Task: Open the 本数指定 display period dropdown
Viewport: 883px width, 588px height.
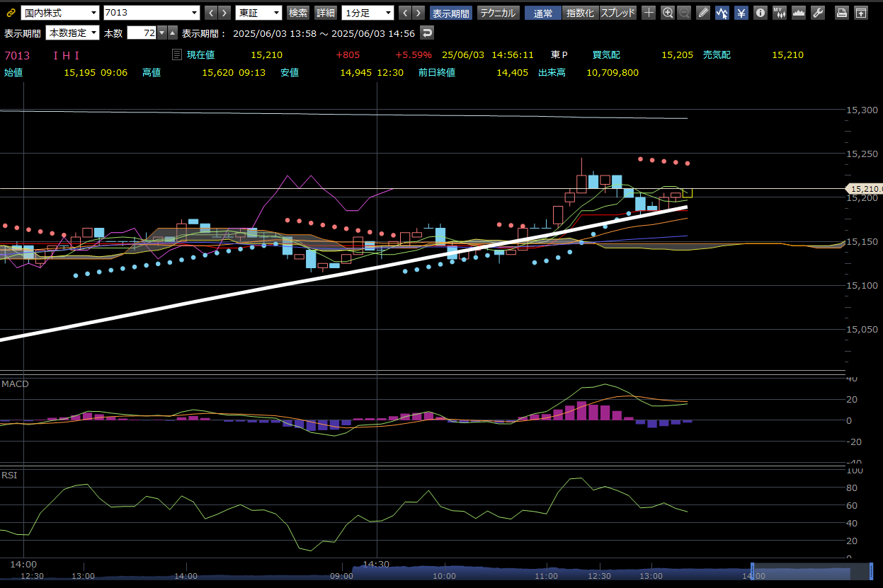Action: tap(72, 33)
